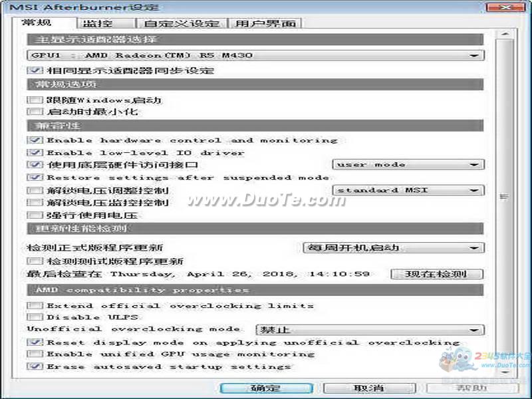Toggle 使用底层硬件访问接口 checkbox
This screenshot has height=399, width=532.
pos(35,164)
